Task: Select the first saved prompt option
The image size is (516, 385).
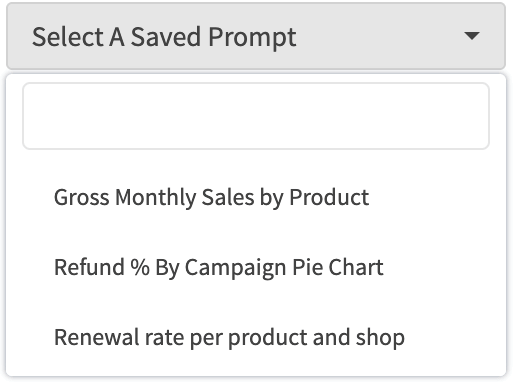Action: click(256, 197)
